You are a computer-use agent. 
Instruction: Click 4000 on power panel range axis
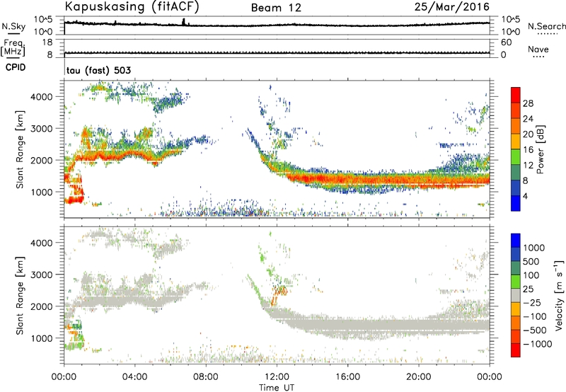coord(41,97)
